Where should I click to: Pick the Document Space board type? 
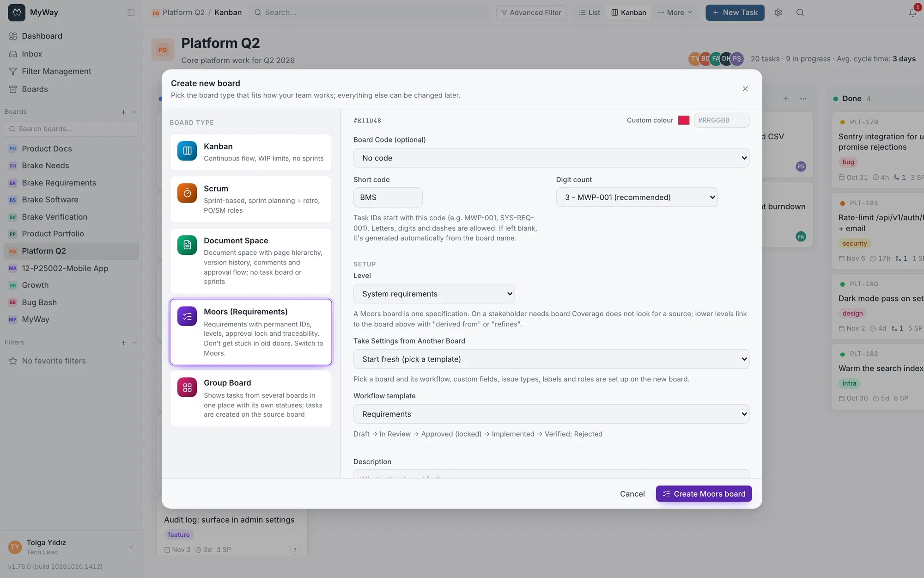tap(251, 261)
